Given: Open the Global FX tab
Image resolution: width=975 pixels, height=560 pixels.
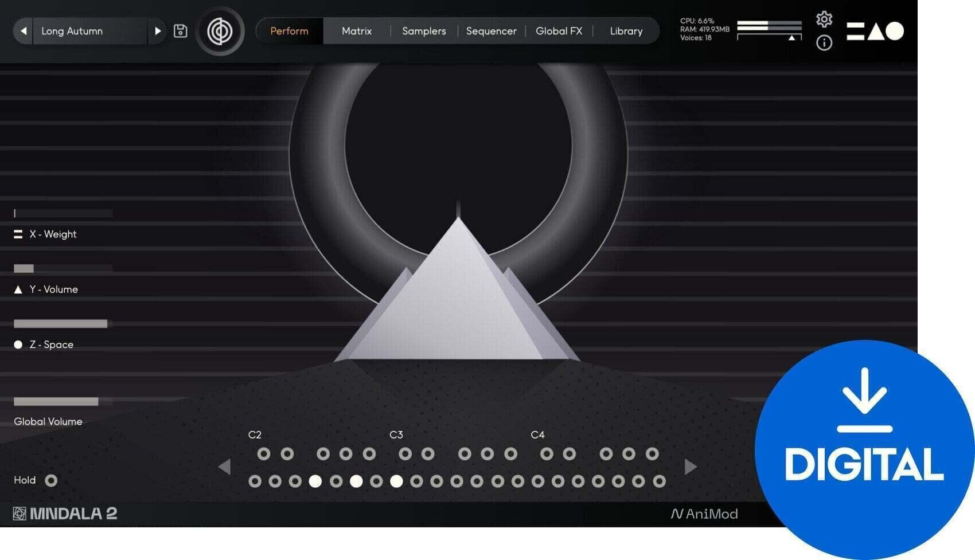Looking at the screenshot, I should 559,31.
